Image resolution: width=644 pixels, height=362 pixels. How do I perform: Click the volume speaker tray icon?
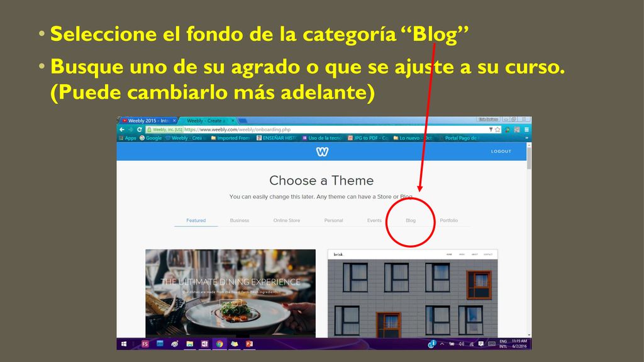(x=461, y=344)
